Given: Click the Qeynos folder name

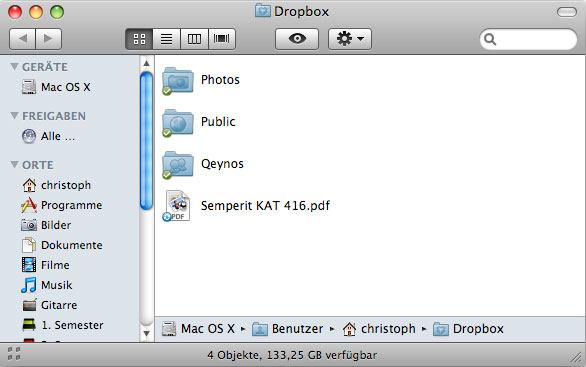Looking at the screenshot, I should click(222, 164).
